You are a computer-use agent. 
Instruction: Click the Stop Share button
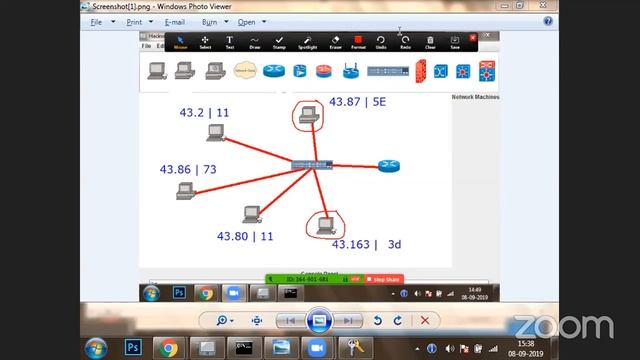[x=384, y=280]
